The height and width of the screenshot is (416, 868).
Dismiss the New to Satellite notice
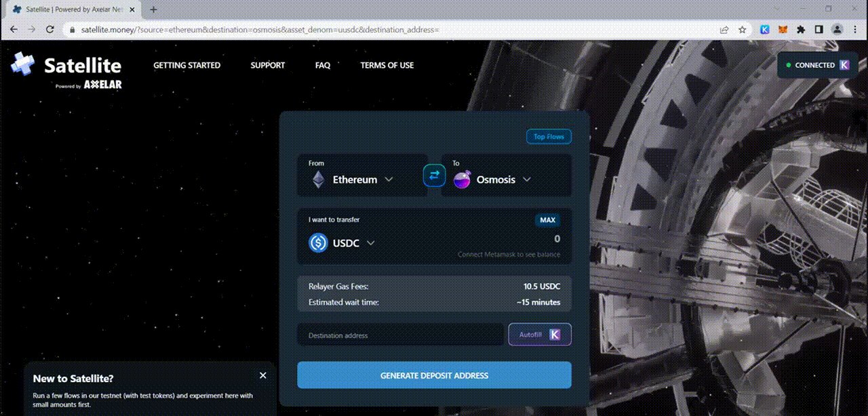pos(263,375)
